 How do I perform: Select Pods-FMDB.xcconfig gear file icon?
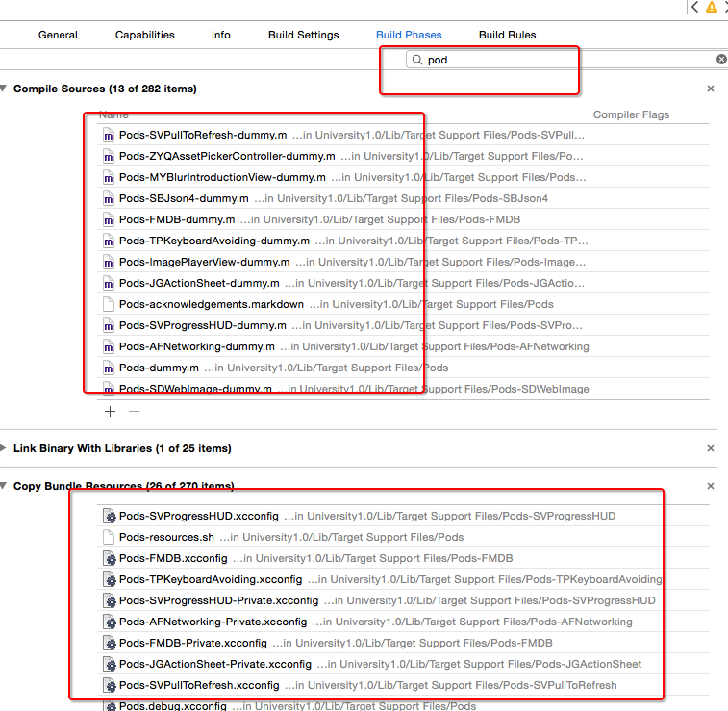[109, 558]
